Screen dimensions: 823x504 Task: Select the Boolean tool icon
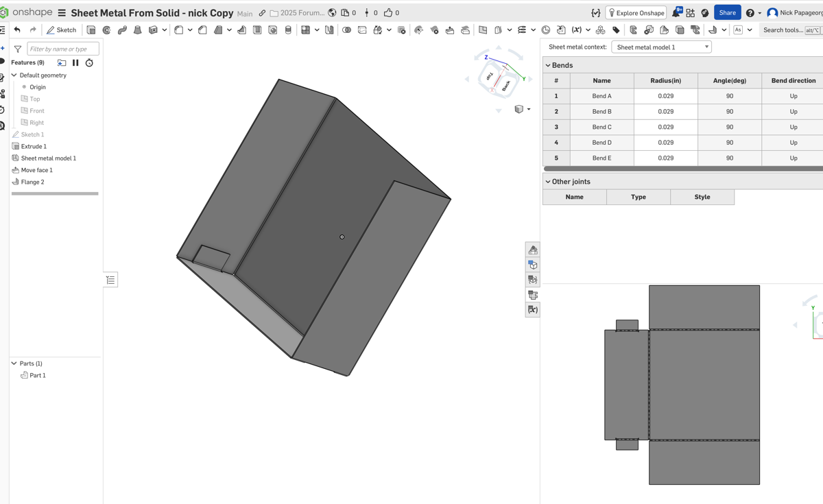(x=346, y=30)
